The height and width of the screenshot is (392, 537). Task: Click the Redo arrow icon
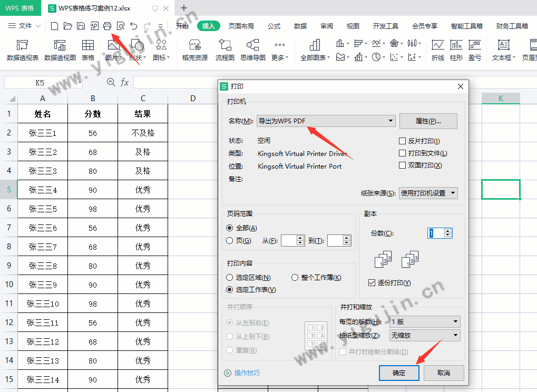click(x=147, y=26)
